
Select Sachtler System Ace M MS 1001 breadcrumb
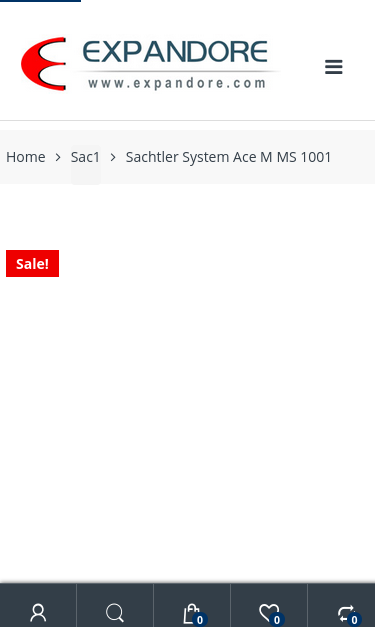pyautogui.click(x=228, y=157)
